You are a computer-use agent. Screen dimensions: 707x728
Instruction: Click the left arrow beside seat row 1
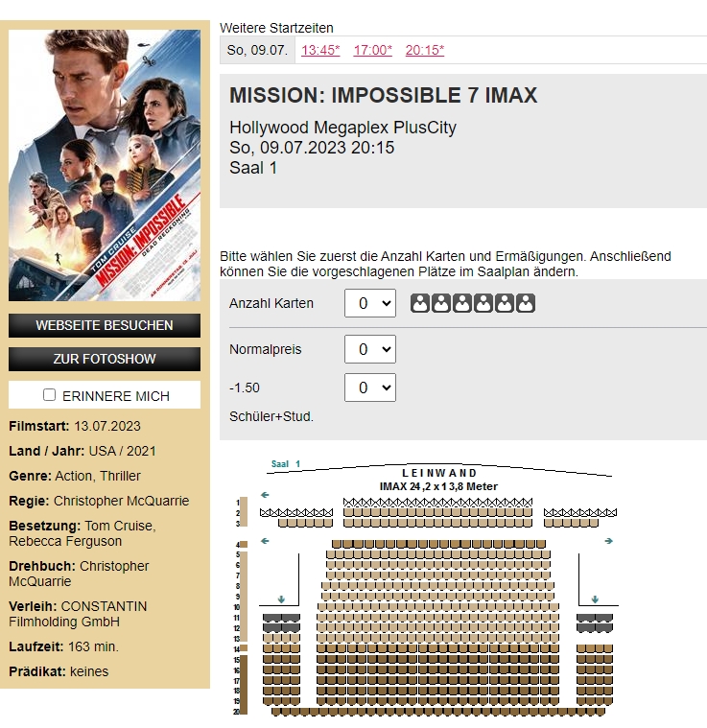[265, 495]
